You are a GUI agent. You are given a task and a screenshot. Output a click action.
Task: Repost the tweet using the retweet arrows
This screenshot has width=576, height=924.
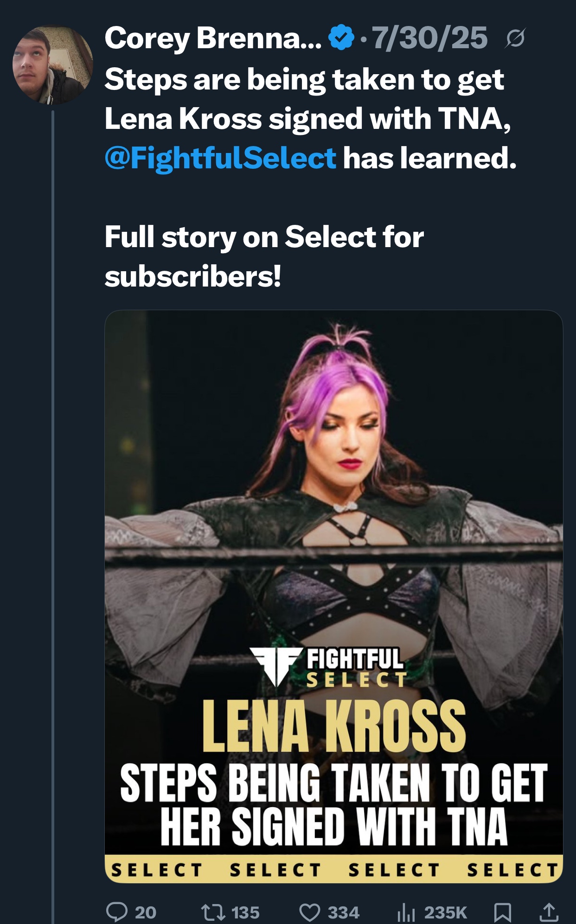[213, 912]
